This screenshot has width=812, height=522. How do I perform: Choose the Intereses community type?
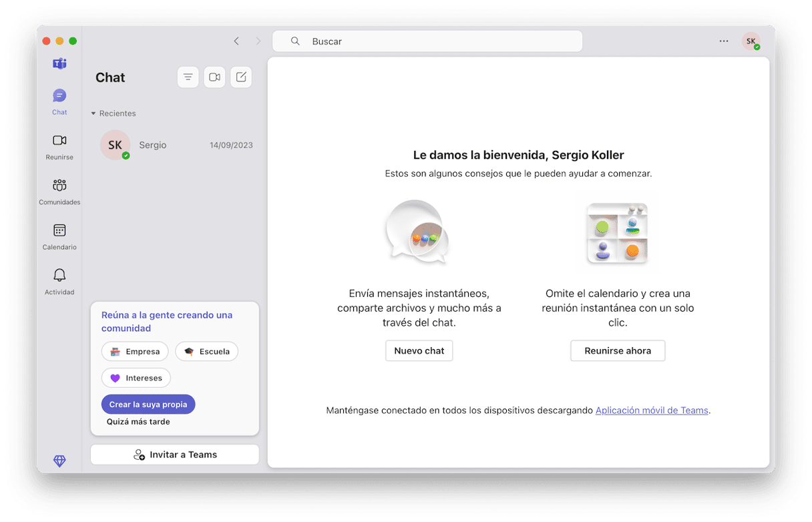(136, 378)
